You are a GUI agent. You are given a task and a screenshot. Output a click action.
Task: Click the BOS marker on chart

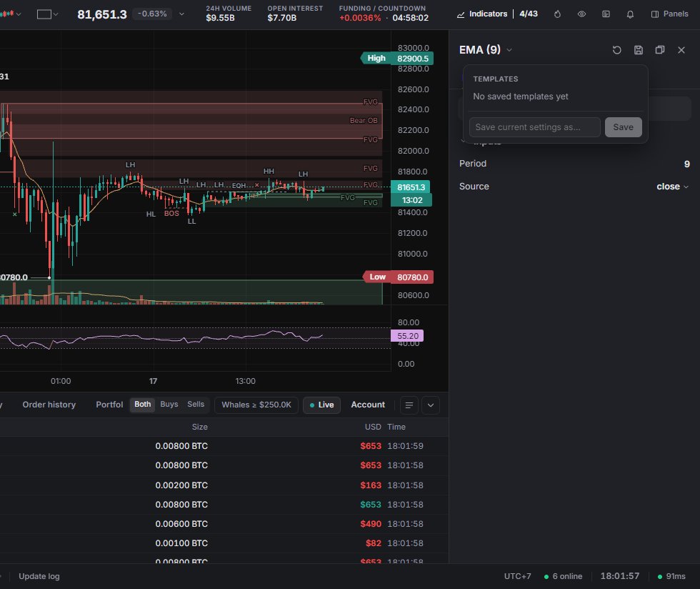[x=171, y=214]
